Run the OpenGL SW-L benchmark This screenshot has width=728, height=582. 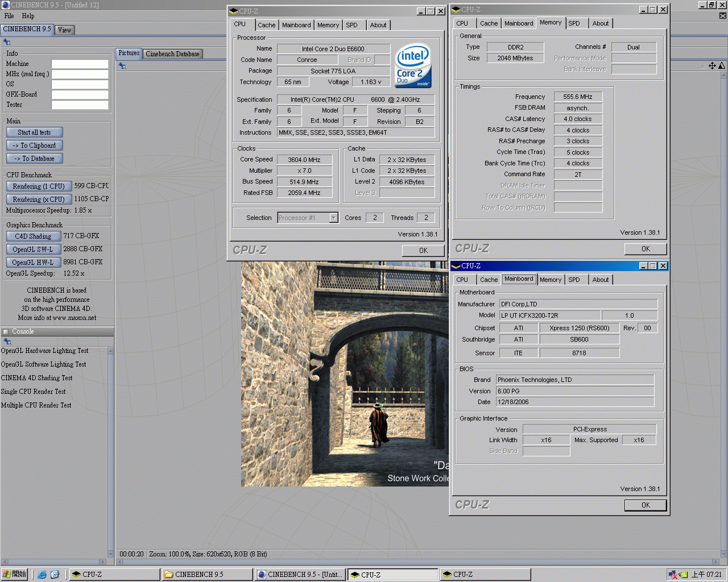point(33,250)
